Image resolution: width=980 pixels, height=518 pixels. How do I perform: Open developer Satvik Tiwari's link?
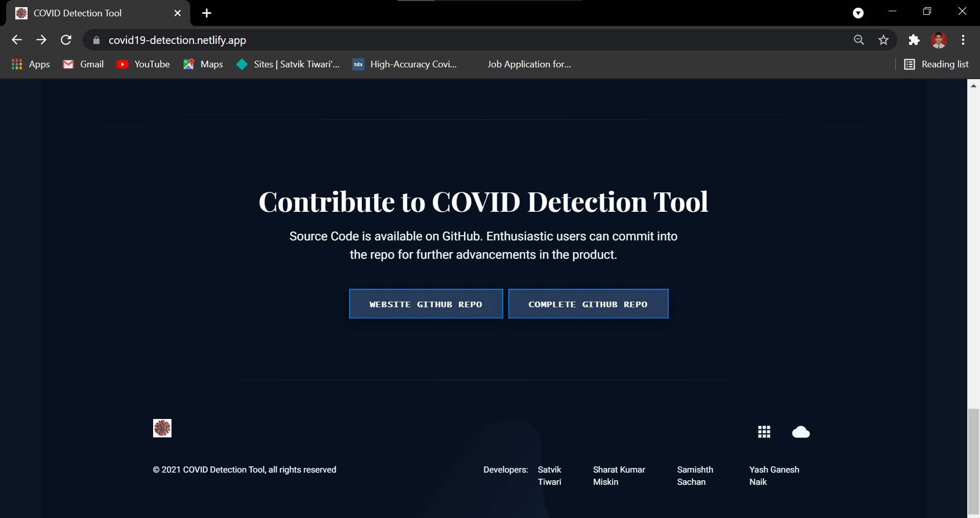click(x=550, y=476)
